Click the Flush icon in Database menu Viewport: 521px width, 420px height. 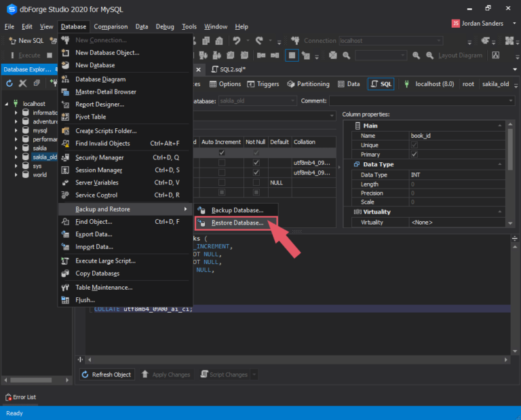coord(65,300)
